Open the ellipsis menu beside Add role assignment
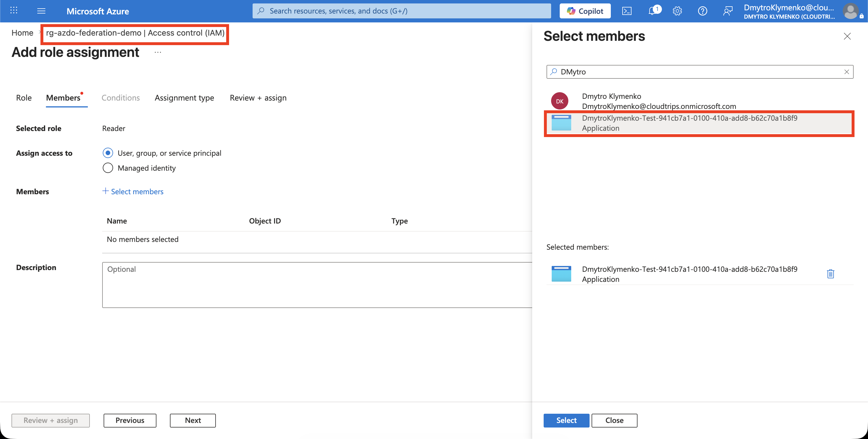The height and width of the screenshot is (439, 868). pos(158,52)
